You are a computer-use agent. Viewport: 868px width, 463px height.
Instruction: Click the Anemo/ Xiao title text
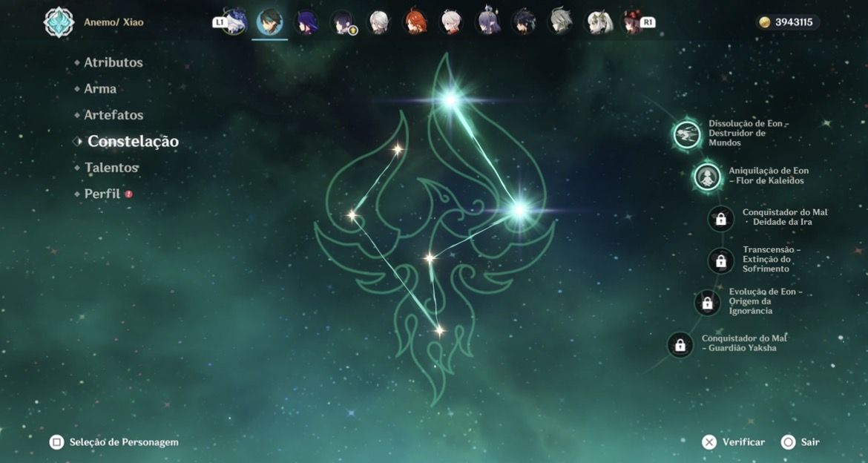point(114,22)
